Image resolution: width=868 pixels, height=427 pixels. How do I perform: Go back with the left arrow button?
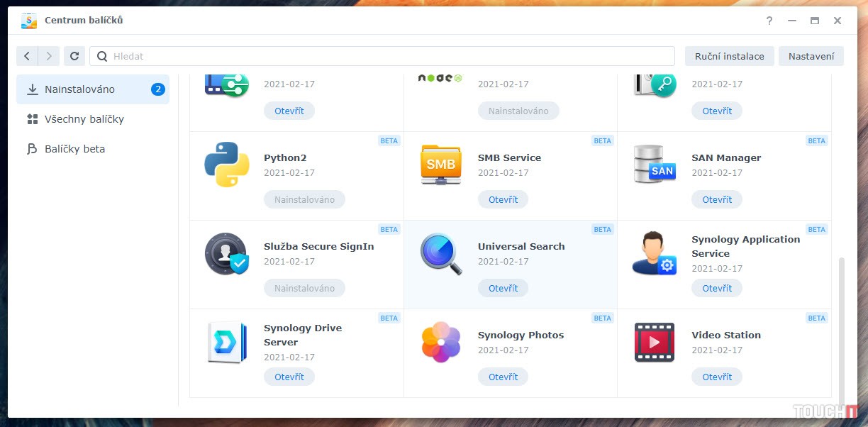27,56
